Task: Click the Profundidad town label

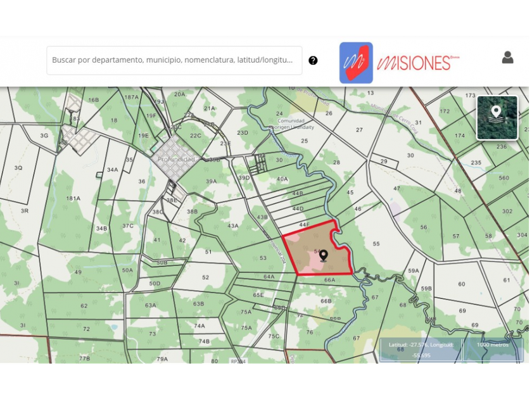Action: coord(177,159)
